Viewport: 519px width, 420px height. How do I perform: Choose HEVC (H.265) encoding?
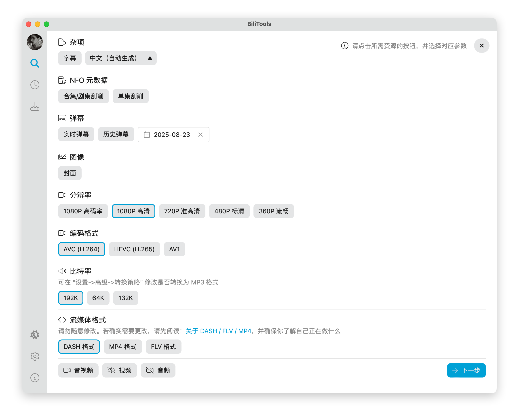click(x=134, y=249)
